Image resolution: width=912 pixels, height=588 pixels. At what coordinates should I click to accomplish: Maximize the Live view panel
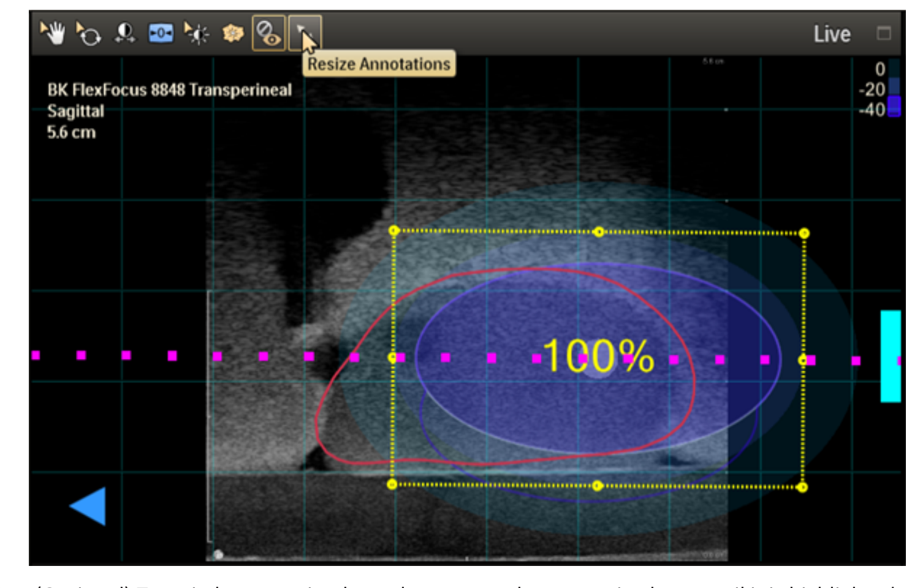click(883, 33)
